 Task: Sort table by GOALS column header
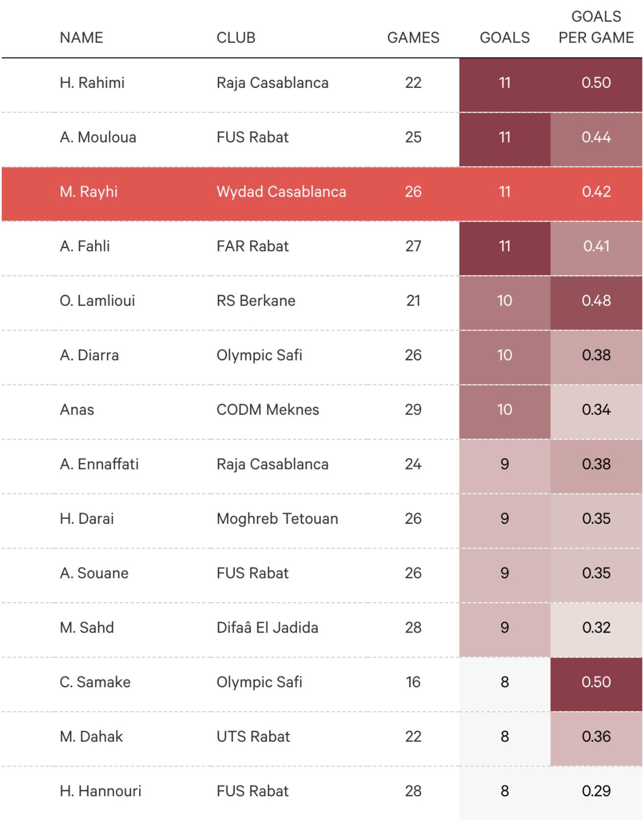click(x=504, y=38)
